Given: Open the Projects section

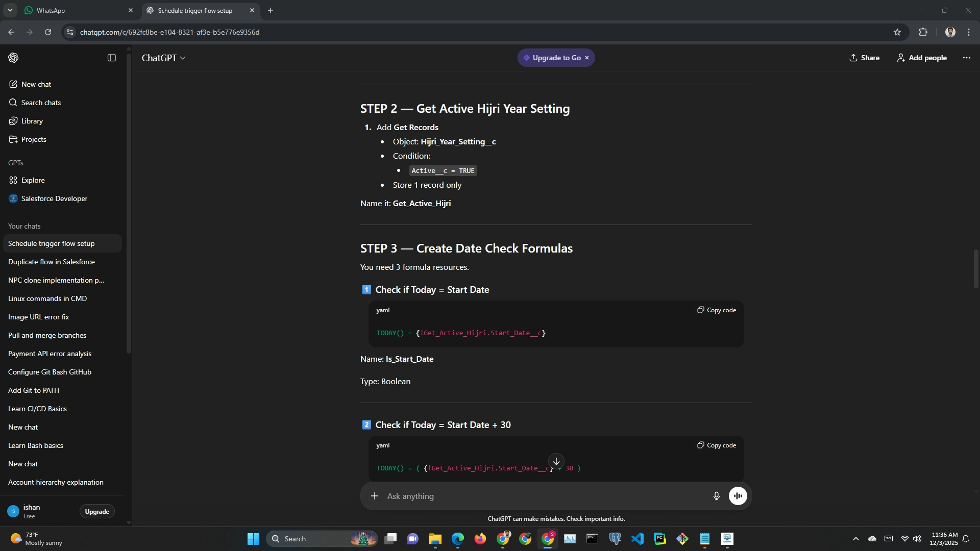Looking at the screenshot, I should pyautogui.click(x=34, y=139).
